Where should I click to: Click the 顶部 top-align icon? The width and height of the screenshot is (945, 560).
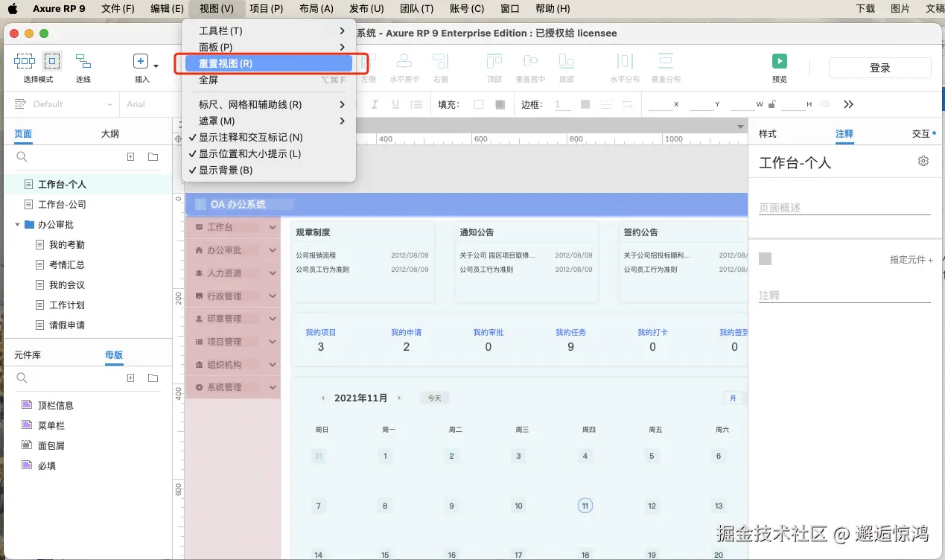point(494,61)
